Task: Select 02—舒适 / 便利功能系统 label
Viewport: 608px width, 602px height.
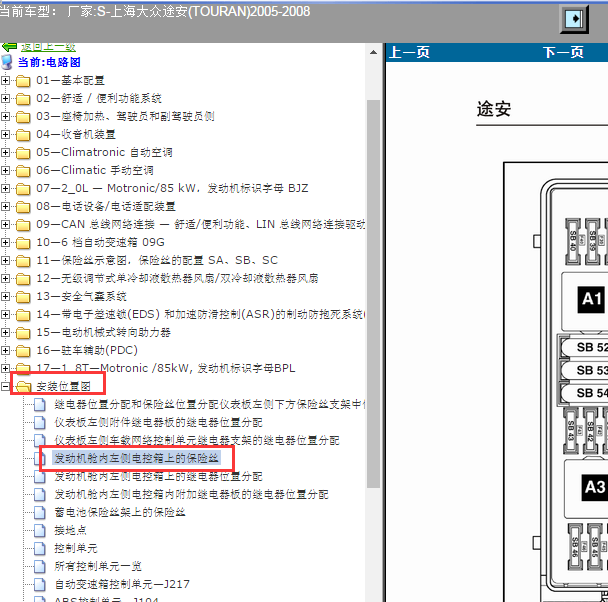Action: [98, 98]
